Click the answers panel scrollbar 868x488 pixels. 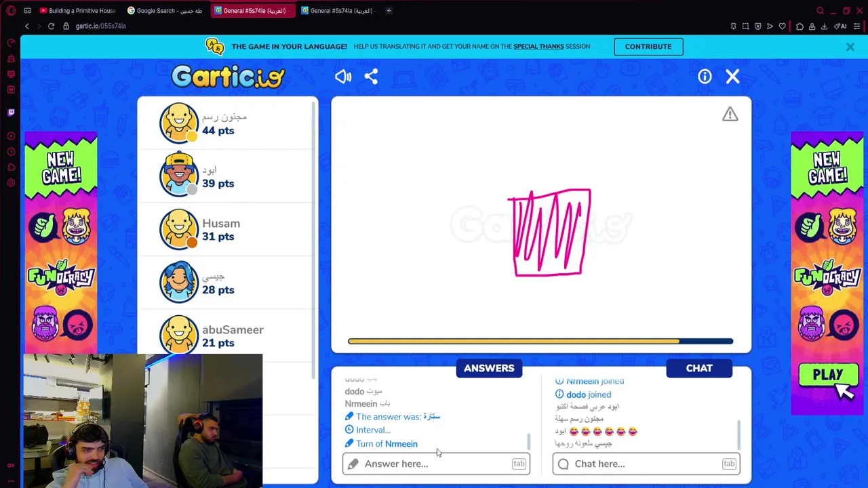[528, 442]
